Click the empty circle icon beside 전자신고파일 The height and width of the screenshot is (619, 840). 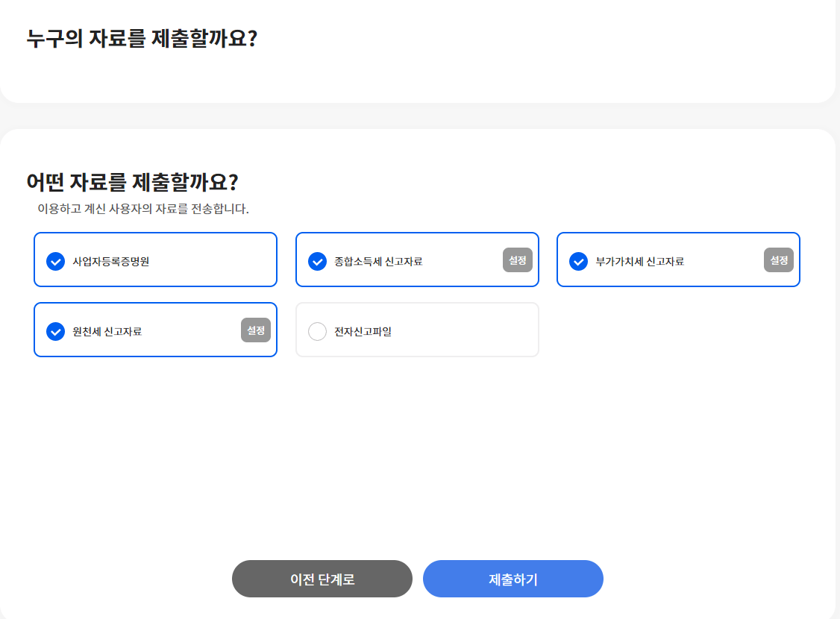(x=316, y=330)
